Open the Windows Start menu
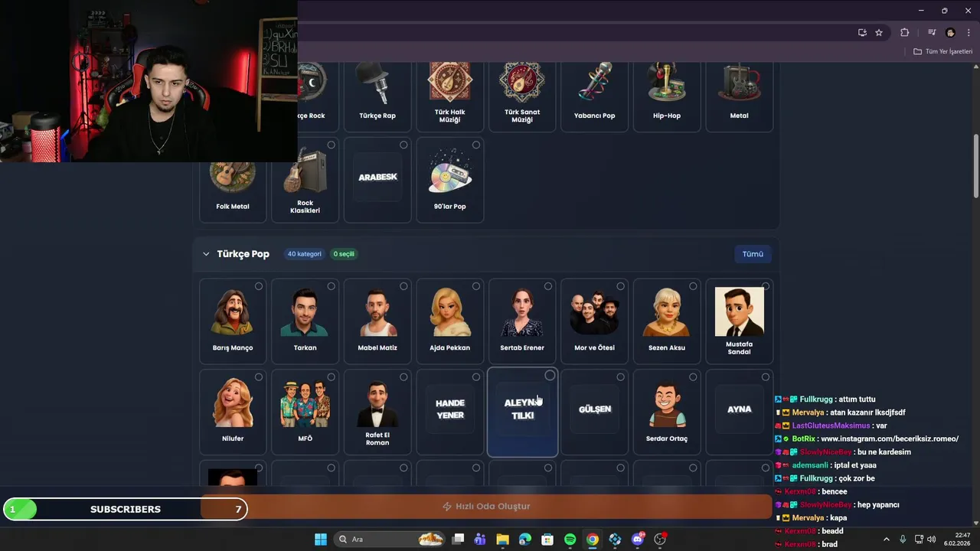980x551 pixels. click(x=321, y=540)
